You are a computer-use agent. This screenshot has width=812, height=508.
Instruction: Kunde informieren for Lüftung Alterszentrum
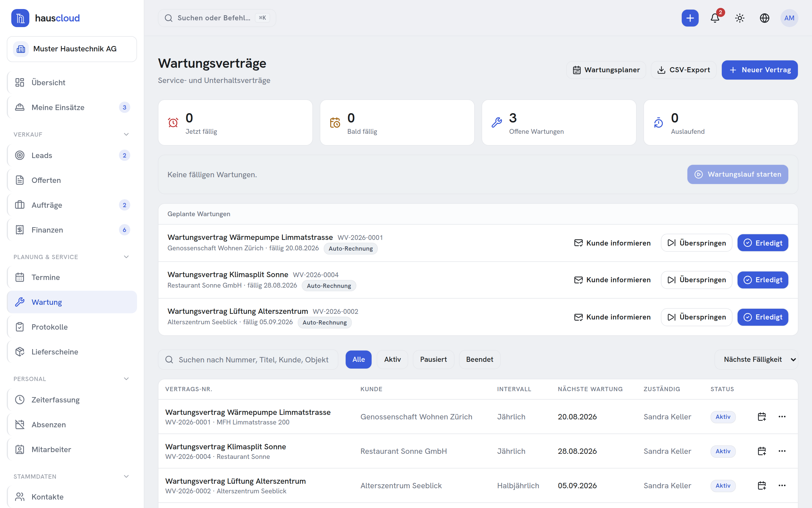[x=612, y=317]
